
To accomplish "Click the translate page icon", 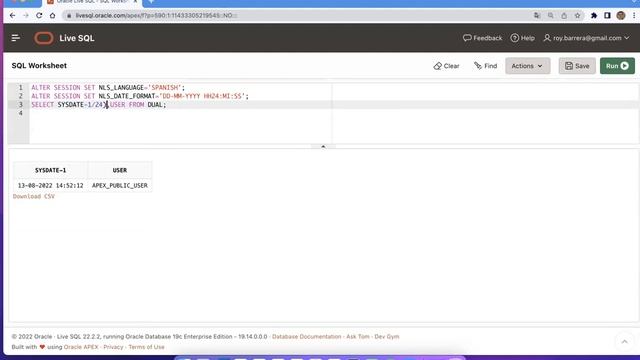I will [x=537, y=16].
